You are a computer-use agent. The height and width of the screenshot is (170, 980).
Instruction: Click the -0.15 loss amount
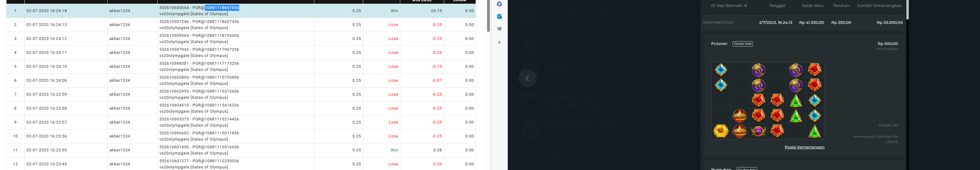437,66
